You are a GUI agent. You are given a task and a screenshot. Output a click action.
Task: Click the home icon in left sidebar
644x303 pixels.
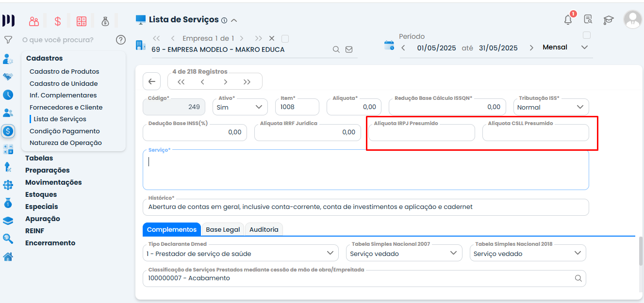coord(8,257)
